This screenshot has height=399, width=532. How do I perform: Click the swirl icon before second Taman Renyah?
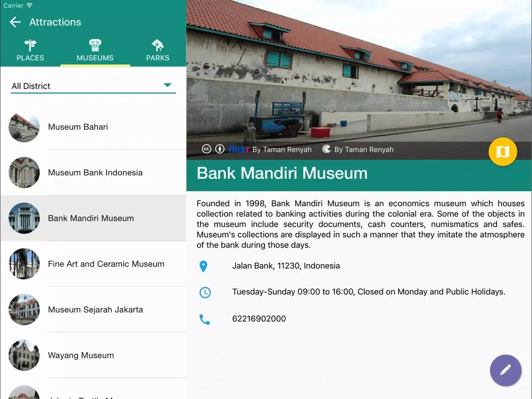tap(326, 149)
